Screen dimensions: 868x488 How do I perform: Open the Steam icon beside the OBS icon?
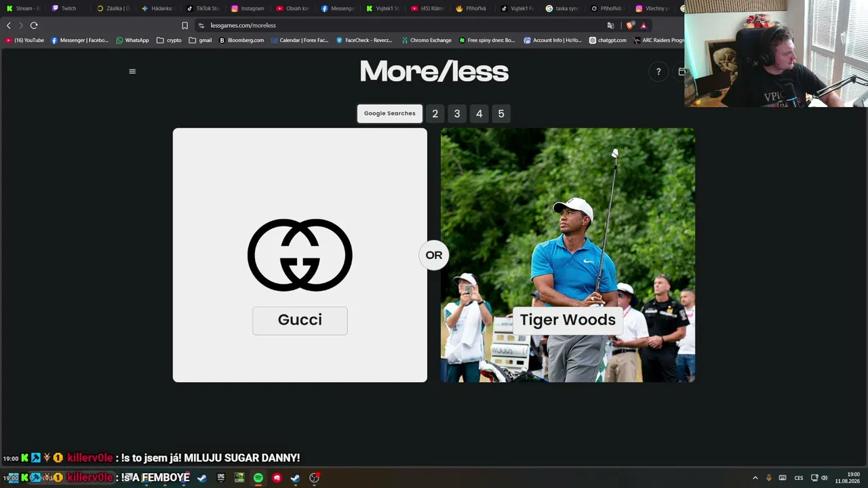pos(295,478)
